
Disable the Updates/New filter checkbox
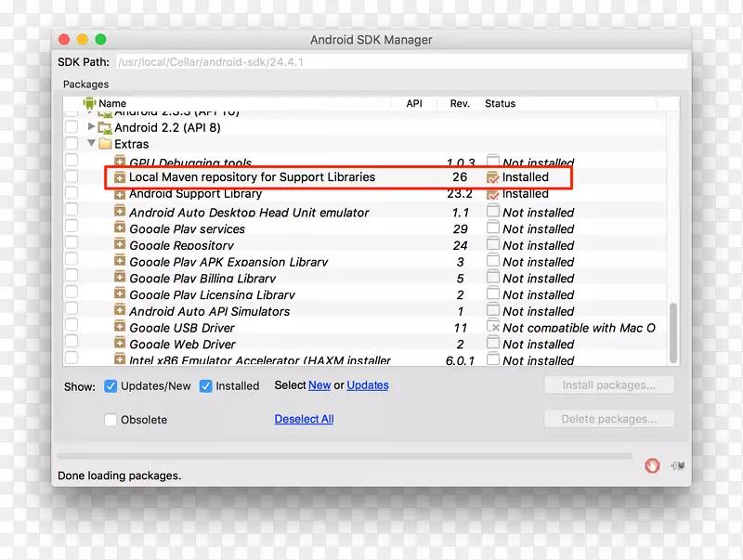[x=111, y=386]
